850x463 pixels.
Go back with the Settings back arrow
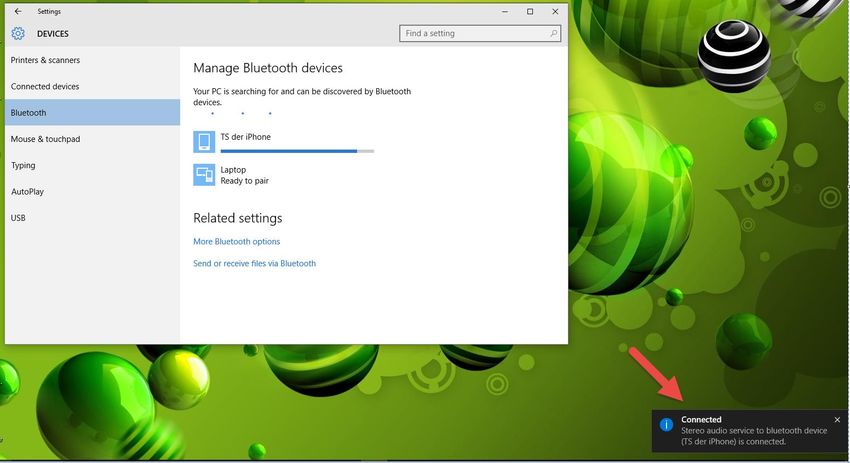[x=18, y=11]
